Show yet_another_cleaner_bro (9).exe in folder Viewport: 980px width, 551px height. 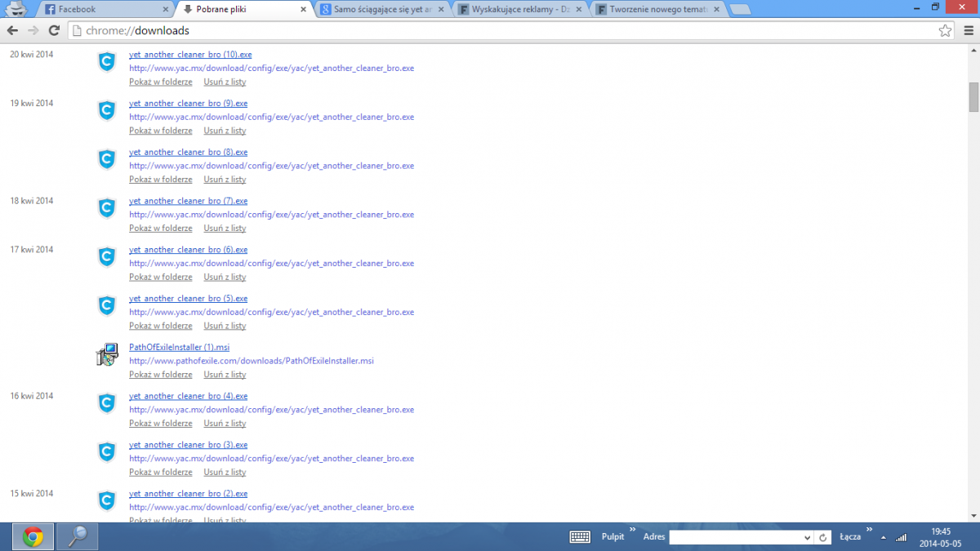161,131
